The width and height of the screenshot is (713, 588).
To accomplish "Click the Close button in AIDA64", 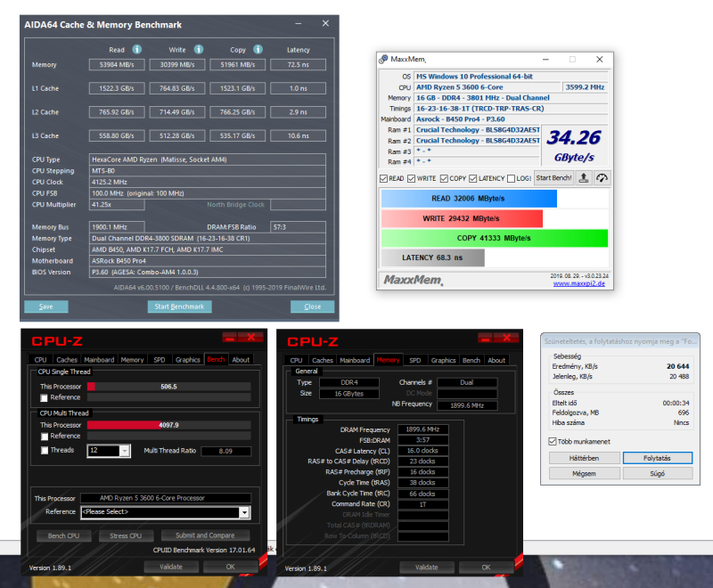I will tap(313, 306).
